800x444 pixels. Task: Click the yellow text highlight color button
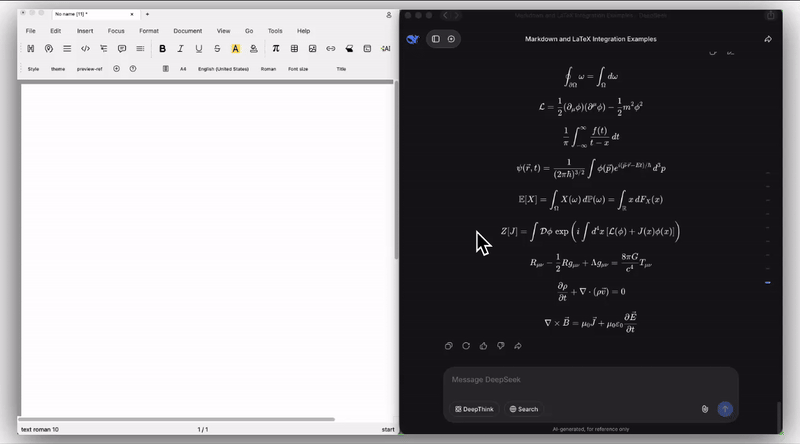pos(235,48)
